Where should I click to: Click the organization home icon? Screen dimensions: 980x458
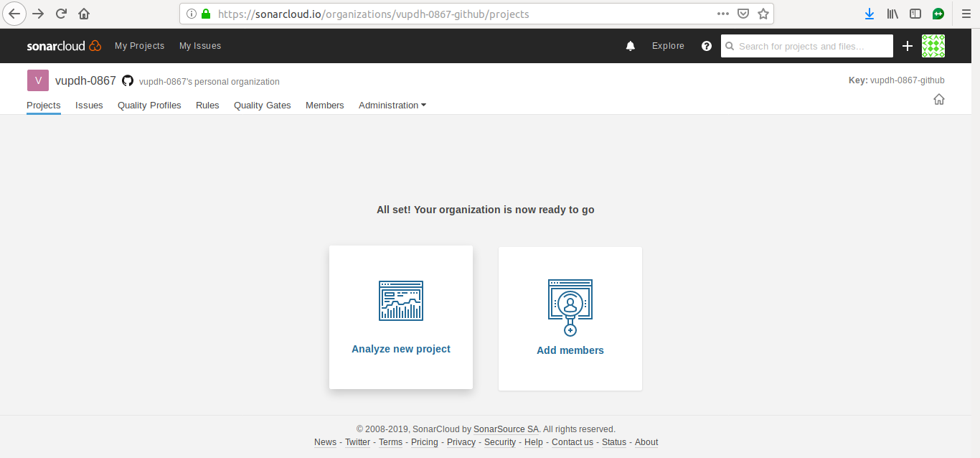point(939,99)
